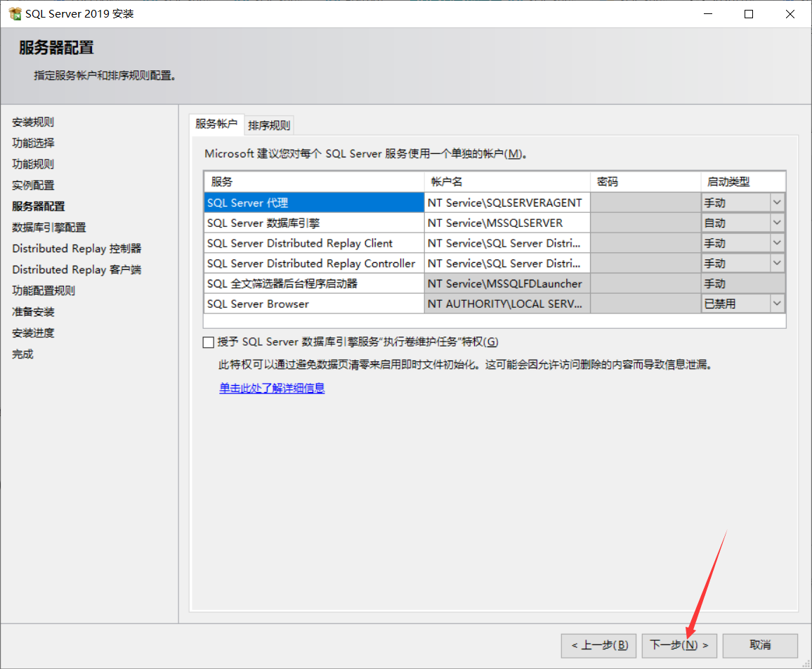Click the 密码 column header
Viewport: 812px width, 669px height.
pos(646,182)
